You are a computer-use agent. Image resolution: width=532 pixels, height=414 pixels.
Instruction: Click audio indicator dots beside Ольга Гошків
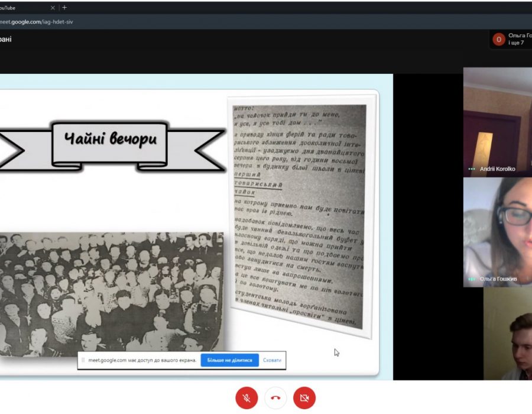(x=471, y=279)
